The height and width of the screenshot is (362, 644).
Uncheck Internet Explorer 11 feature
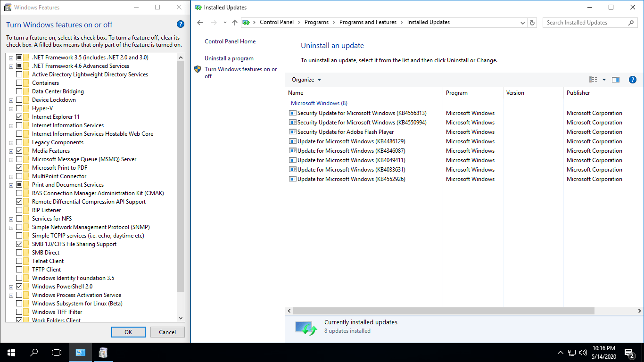pyautogui.click(x=19, y=117)
